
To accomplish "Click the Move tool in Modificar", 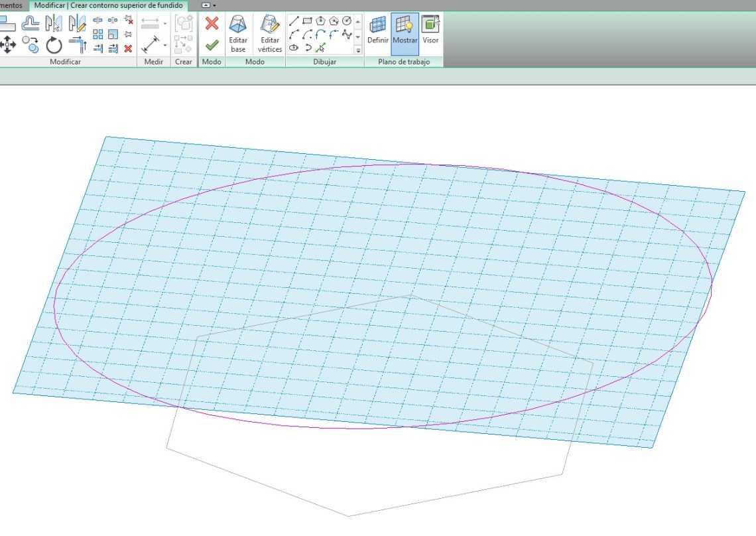I will pyautogui.click(x=7, y=45).
